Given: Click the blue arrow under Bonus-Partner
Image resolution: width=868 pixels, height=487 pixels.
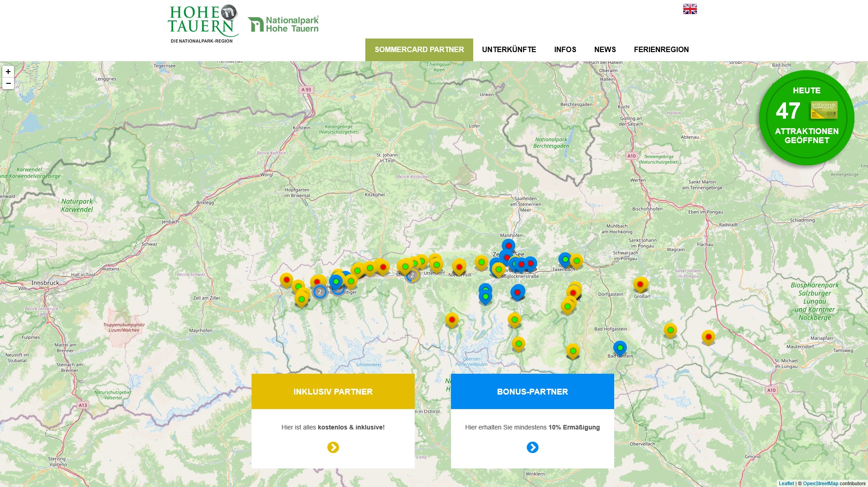Looking at the screenshot, I should 533,448.
